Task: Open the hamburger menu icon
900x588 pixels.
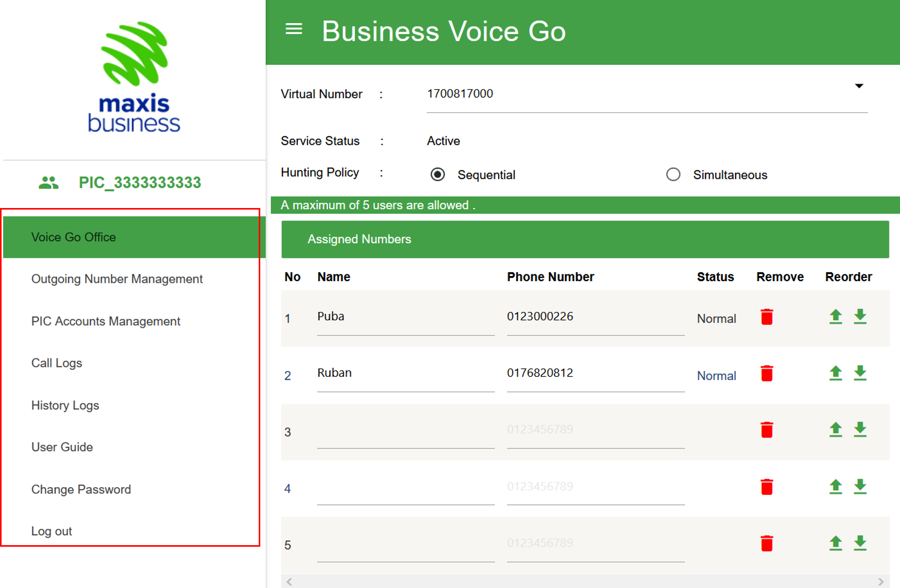Action: tap(294, 29)
